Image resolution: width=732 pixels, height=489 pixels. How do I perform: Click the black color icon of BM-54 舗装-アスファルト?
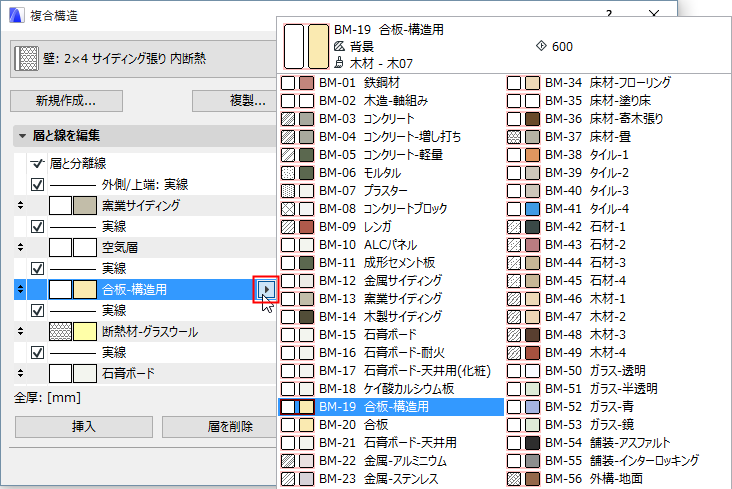click(x=533, y=443)
